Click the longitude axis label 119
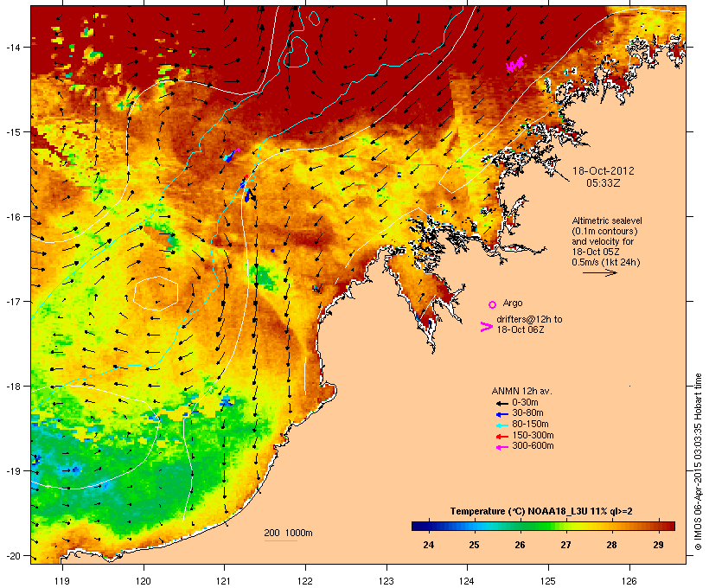Image resolution: width=709 pixels, height=588 pixels. 62,581
